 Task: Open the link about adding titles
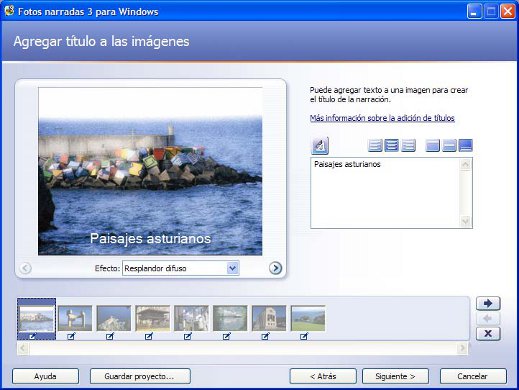(x=382, y=118)
